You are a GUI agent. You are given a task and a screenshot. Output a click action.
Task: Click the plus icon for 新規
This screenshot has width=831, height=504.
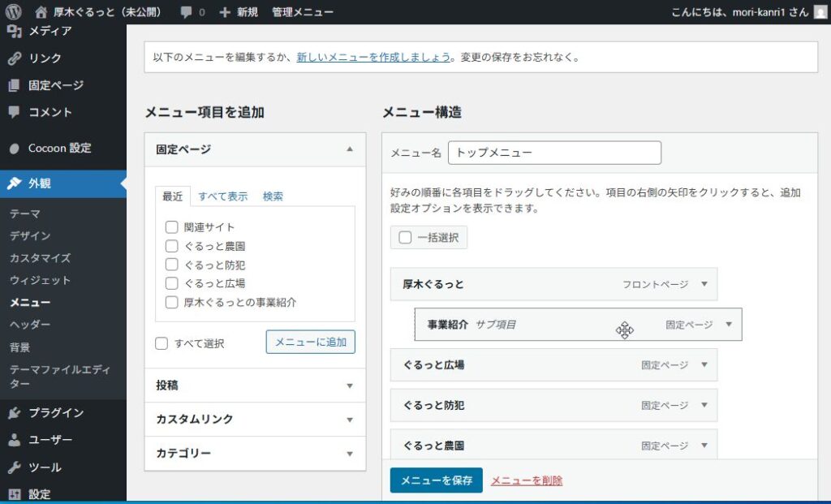(225, 12)
